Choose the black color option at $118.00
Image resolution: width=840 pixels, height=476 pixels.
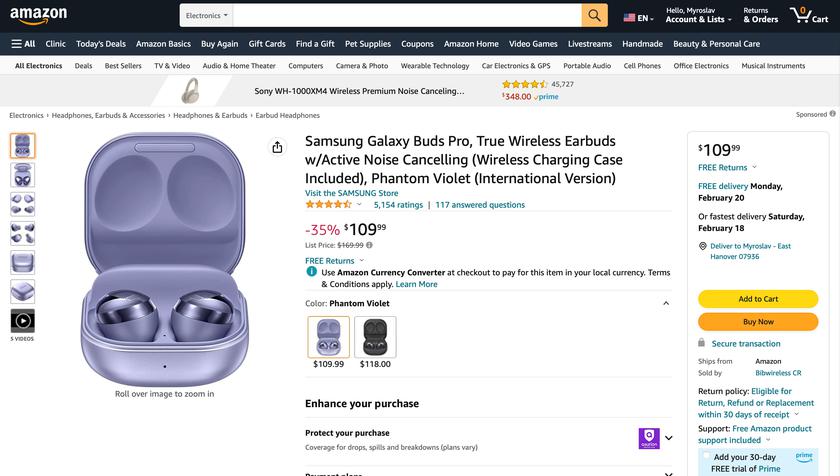(x=375, y=337)
